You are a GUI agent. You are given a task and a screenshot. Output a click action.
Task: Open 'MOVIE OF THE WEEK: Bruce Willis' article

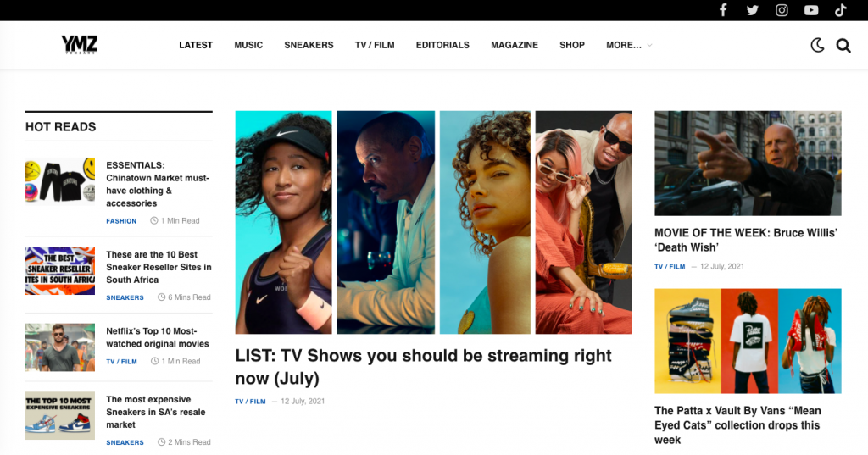[x=746, y=240]
